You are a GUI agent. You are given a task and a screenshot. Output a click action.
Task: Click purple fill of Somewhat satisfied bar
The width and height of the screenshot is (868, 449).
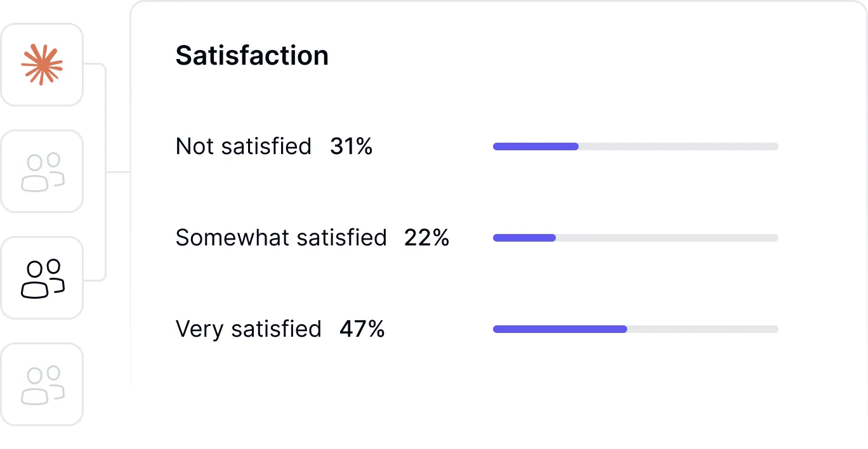524,238
